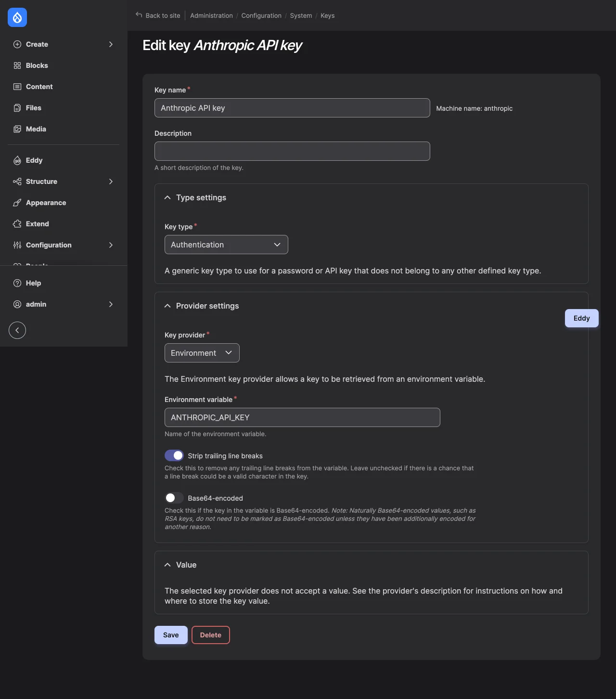Click the admin user icon
Screen dimensions: 616x699
(17, 304)
